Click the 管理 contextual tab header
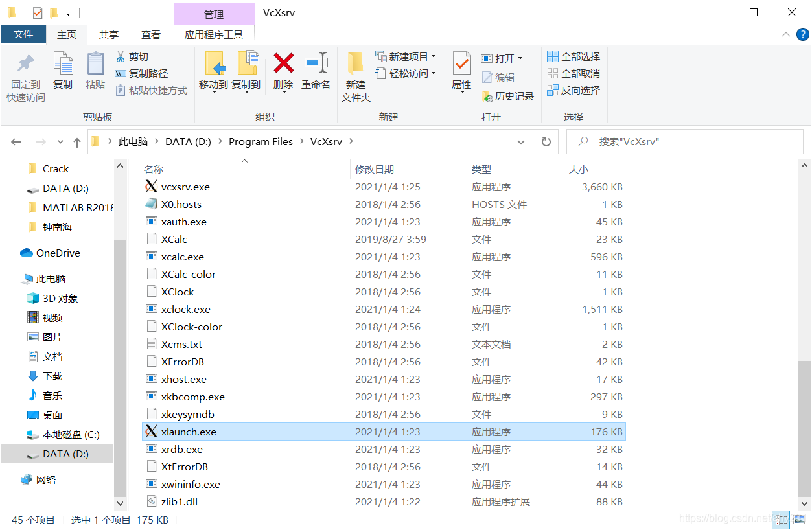The image size is (812, 530). click(x=214, y=14)
